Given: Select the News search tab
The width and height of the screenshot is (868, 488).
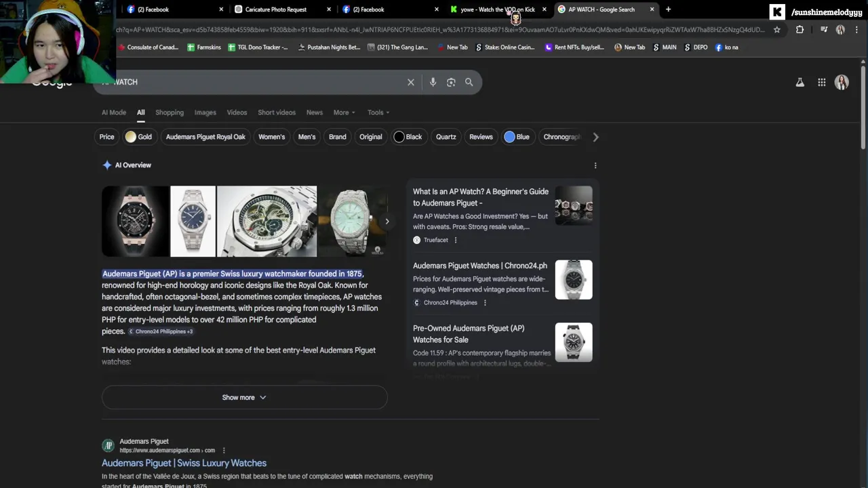Looking at the screenshot, I should 315,113.
